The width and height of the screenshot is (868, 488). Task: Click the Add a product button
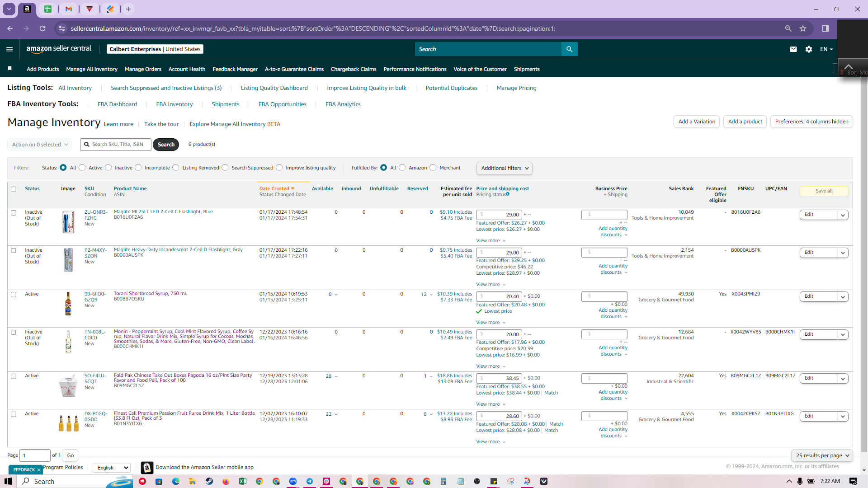pos(745,122)
